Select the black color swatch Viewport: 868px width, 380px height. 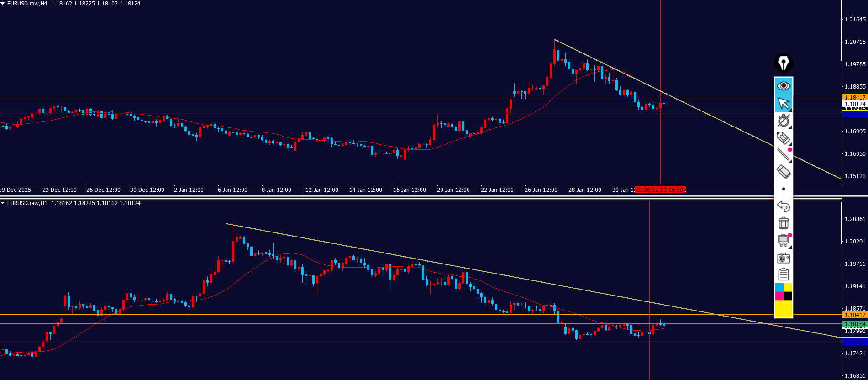point(788,296)
